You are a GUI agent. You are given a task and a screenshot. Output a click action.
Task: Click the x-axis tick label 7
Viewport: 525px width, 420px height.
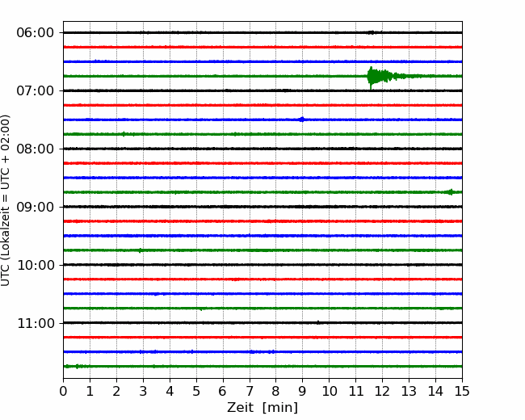[250, 391]
